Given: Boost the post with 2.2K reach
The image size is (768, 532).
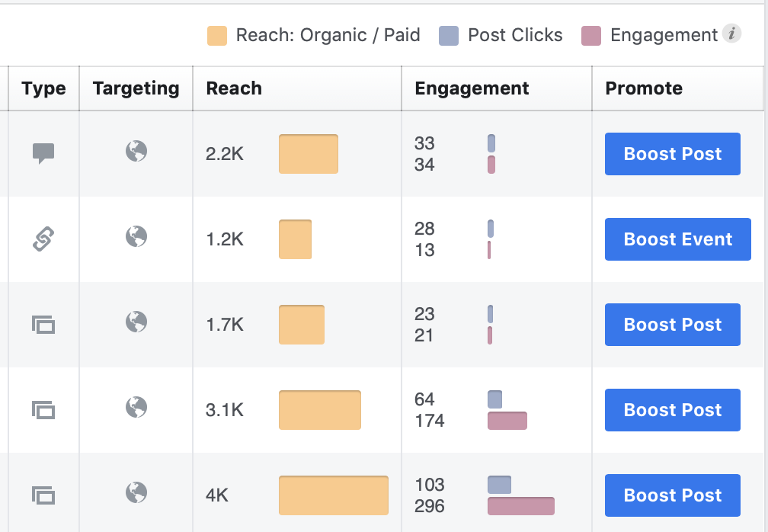Looking at the screenshot, I should 672,154.
